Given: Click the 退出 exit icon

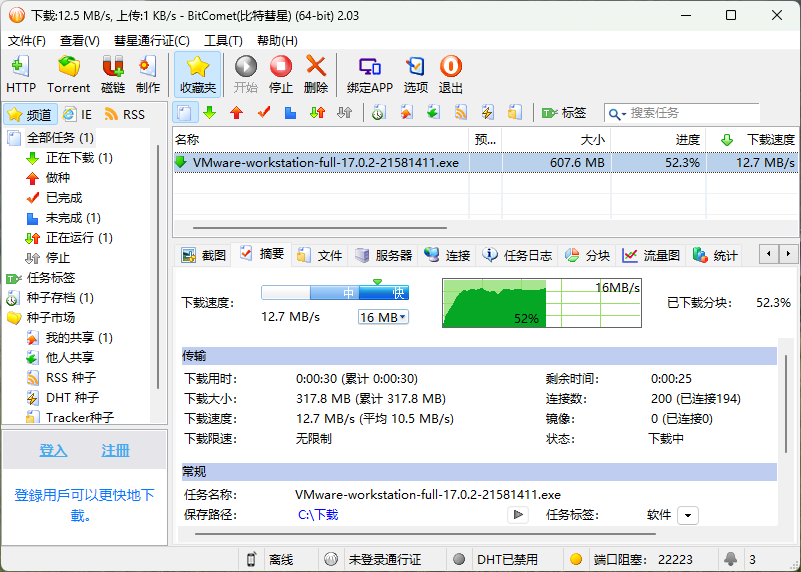Looking at the screenshot, I should [451, 74].
